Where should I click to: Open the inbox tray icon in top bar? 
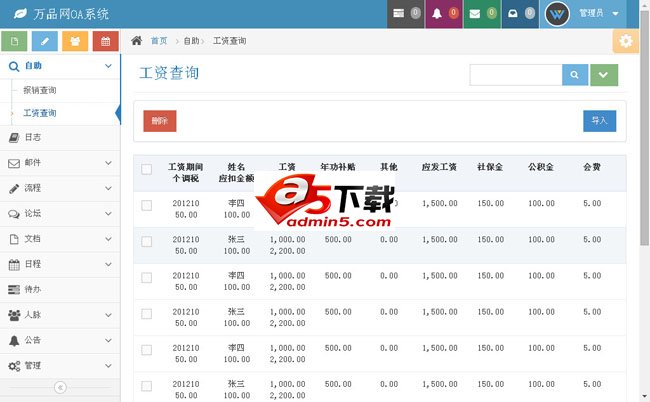coord(513,13)
